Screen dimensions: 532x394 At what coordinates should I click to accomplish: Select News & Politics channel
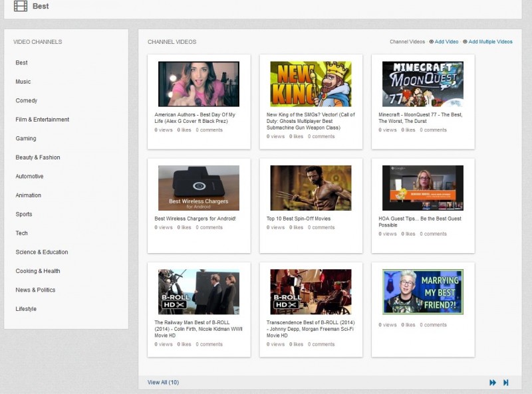(36, 290)
